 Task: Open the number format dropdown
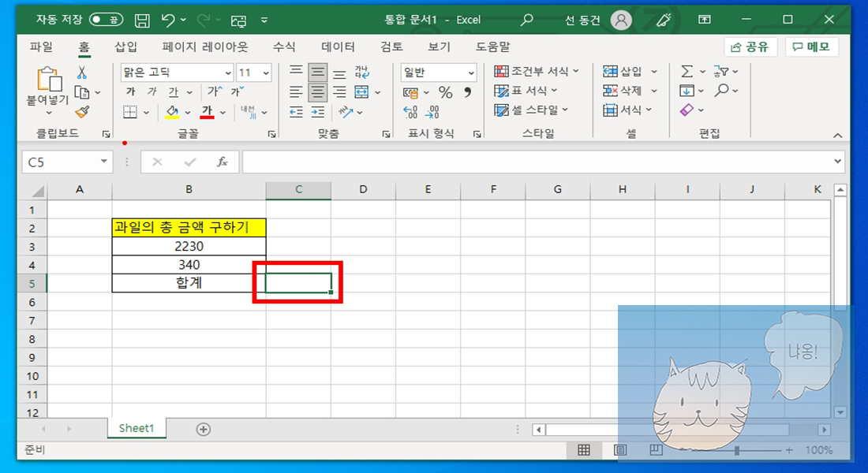[x=471, y=73]
